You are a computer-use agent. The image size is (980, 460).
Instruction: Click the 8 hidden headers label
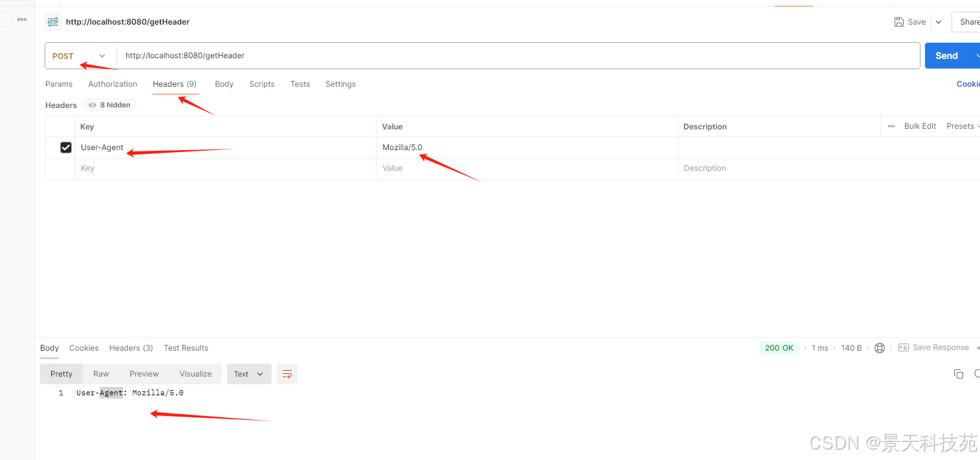tap(115, 105)
